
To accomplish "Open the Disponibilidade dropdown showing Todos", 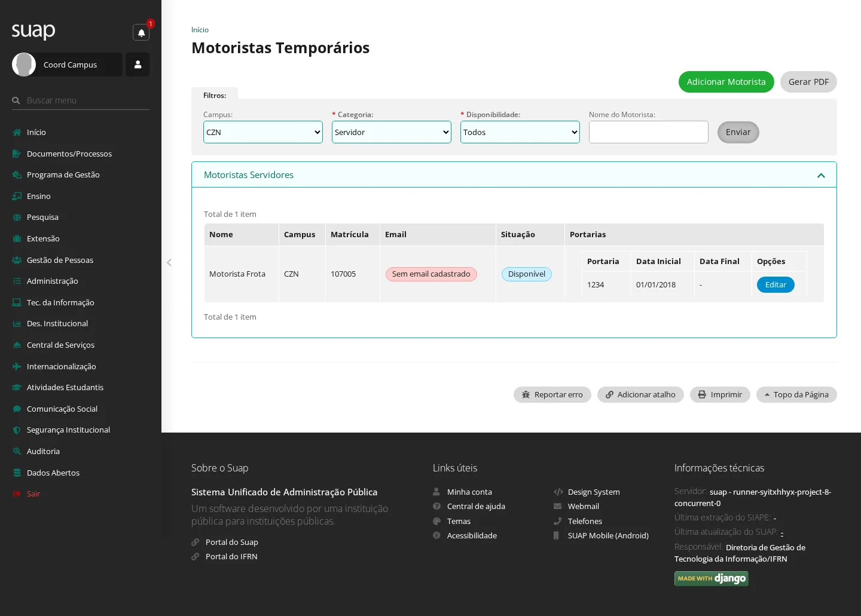I will coord(520,132).
